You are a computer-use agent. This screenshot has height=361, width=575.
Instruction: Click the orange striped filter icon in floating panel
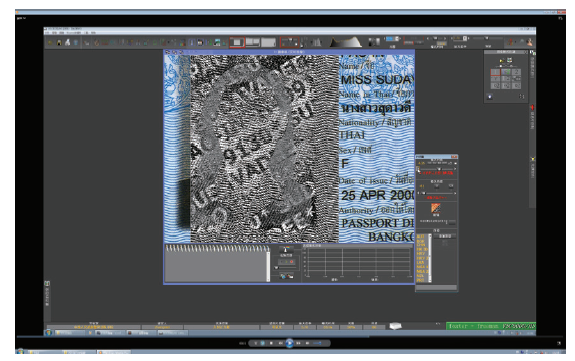click(x=436, y=208)
